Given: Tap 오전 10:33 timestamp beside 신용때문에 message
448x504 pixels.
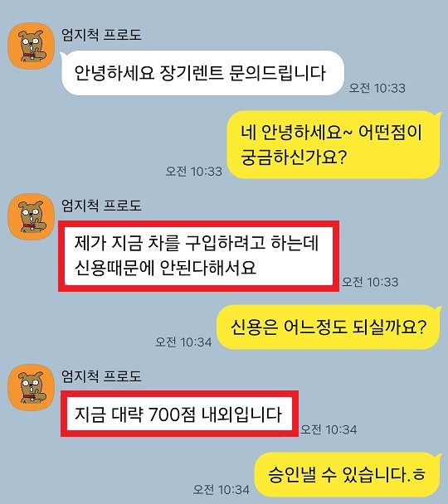Looking at the screenshot, I should tap(370, 282).
